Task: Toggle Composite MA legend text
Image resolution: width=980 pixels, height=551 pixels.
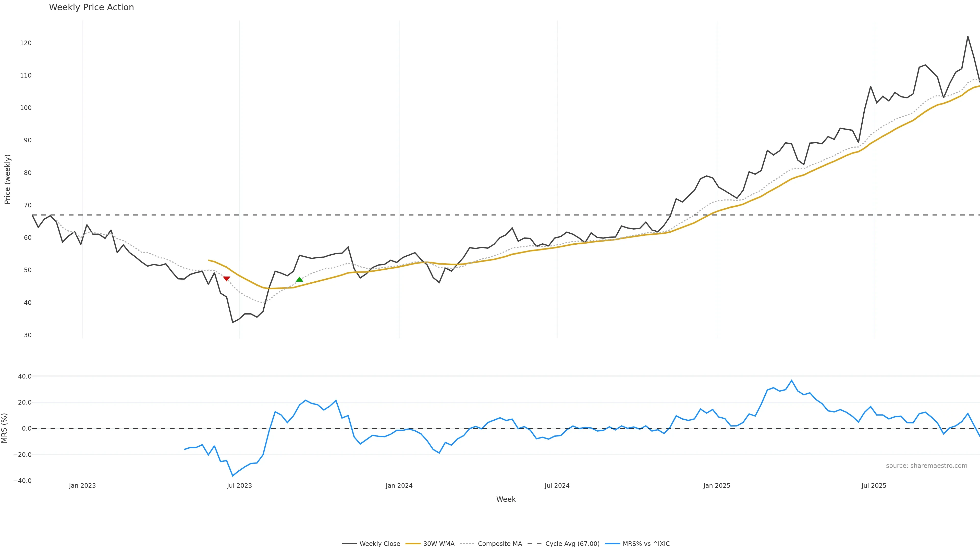Action: 499,544
